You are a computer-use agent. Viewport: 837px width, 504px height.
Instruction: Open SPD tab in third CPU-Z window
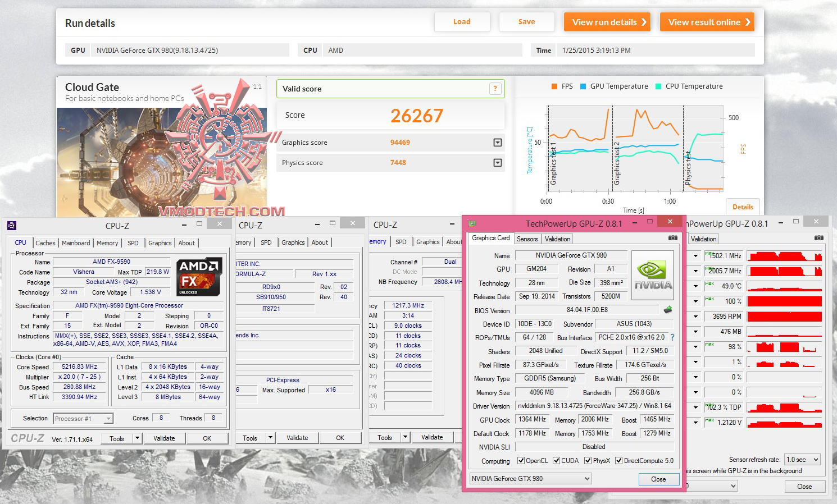tap(401, 242)
